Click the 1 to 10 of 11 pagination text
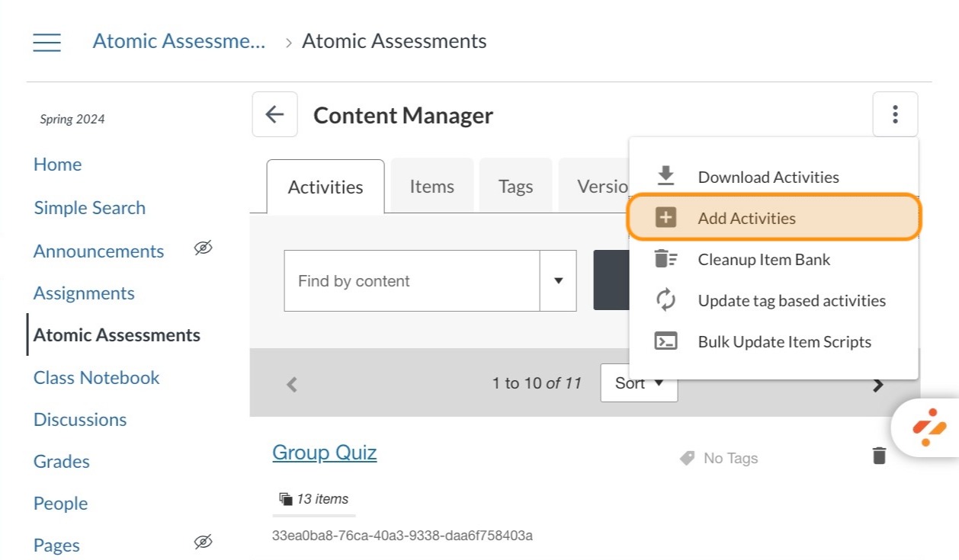The image size is (959, 560). pyautogui.click(x=537, y=383)
